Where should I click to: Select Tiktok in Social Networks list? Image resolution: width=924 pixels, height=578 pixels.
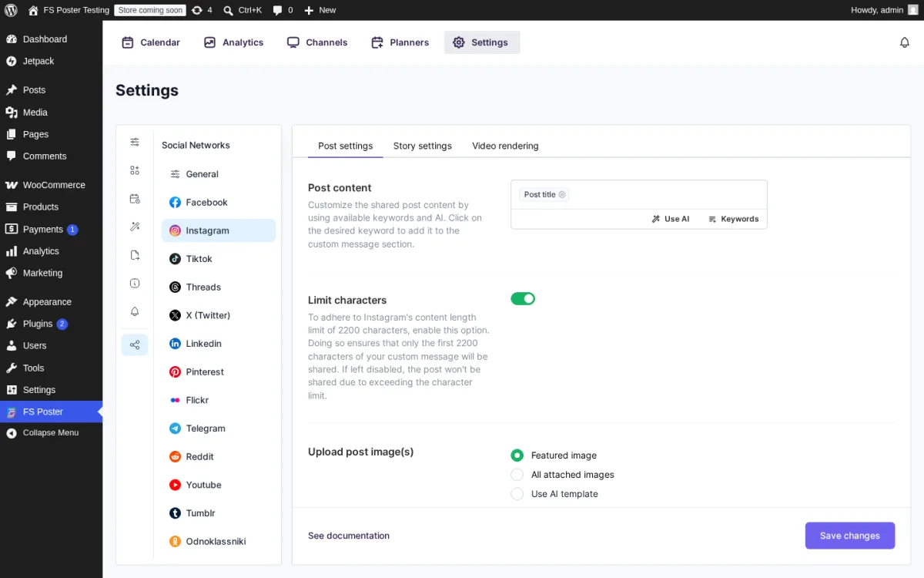point(219,259)
